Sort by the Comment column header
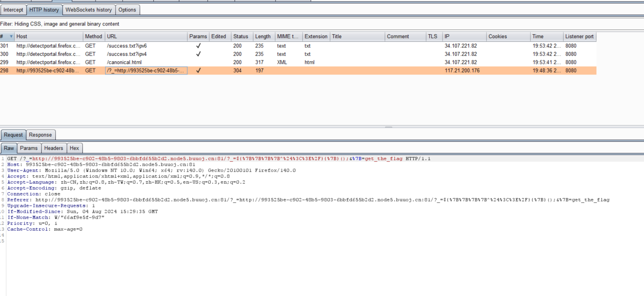Image resolution: width=644 pixels, height=296 pixels. click(x=405, y=36)
